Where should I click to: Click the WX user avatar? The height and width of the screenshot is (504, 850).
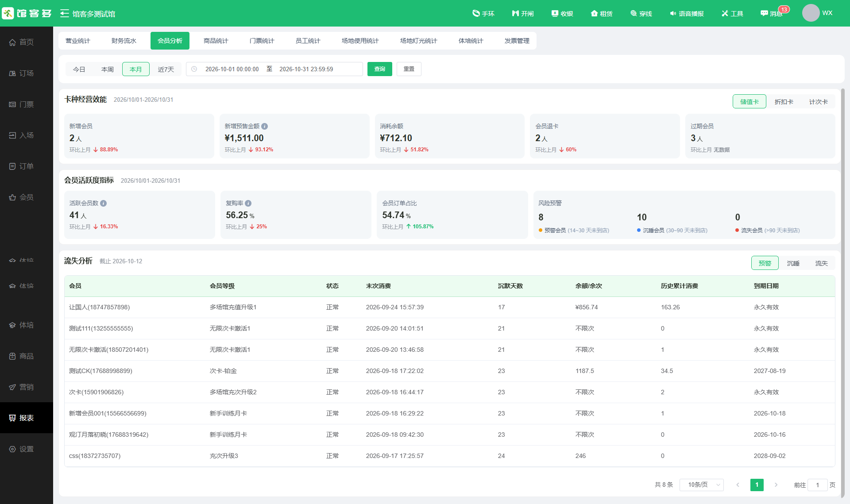tap(811, 13)
